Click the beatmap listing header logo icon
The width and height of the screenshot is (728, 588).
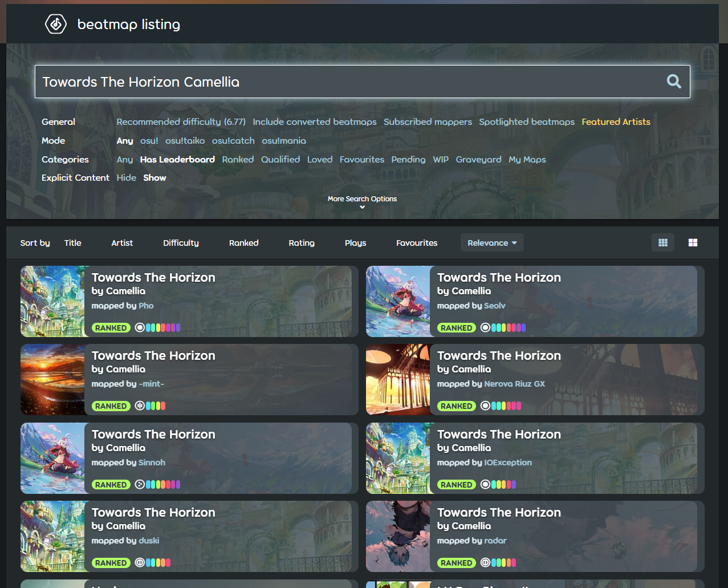tap(56, 24)
